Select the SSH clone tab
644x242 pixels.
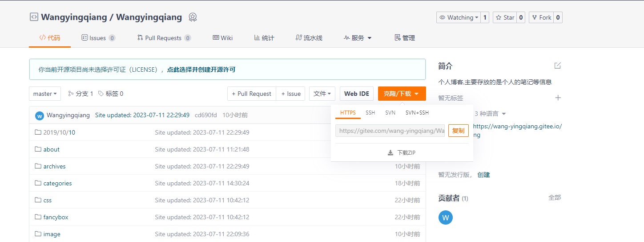(x=370, y=113)
